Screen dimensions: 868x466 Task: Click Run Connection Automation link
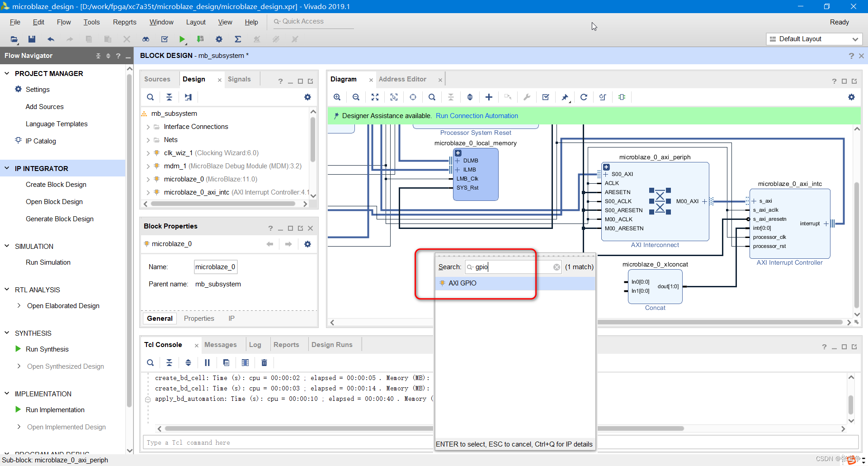[x=476, y=116]
